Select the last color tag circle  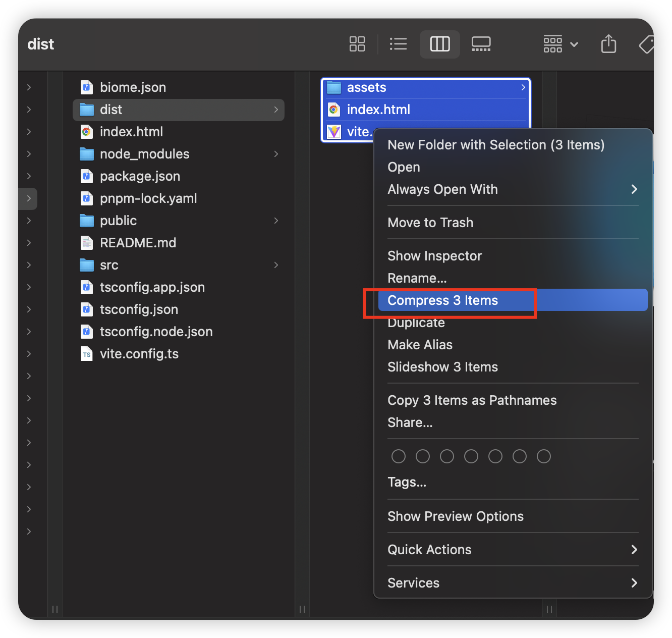tap(544, 456)
